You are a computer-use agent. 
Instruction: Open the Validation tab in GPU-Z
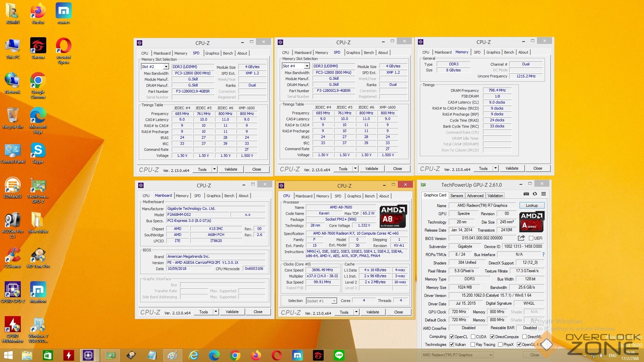click(495, 196)
